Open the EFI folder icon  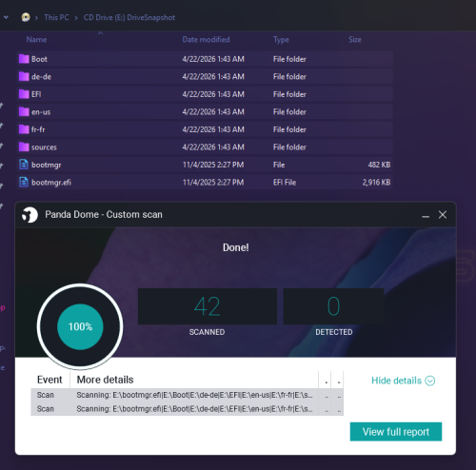[x=24, y=94]
